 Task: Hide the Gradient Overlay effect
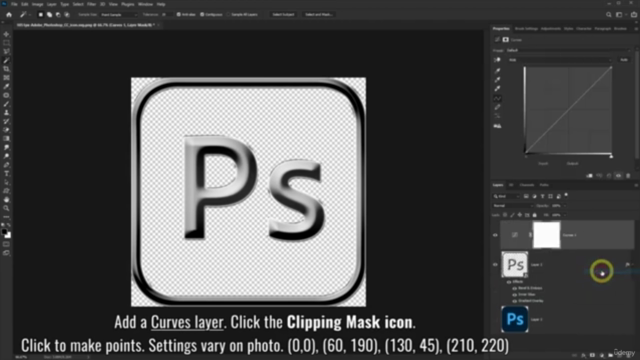(x=514, y=301)
